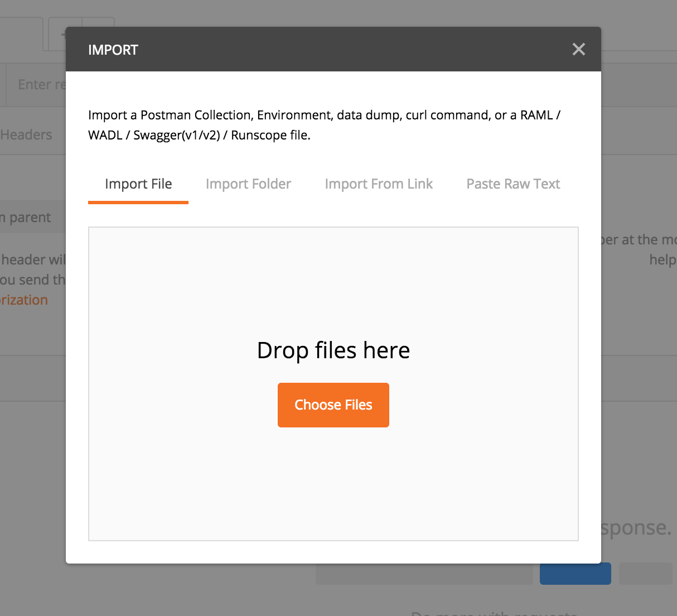Open the dimmed Headers tab in background
Image resolution: width=677 pixels, height=616 pixels.
click(26, 135)
